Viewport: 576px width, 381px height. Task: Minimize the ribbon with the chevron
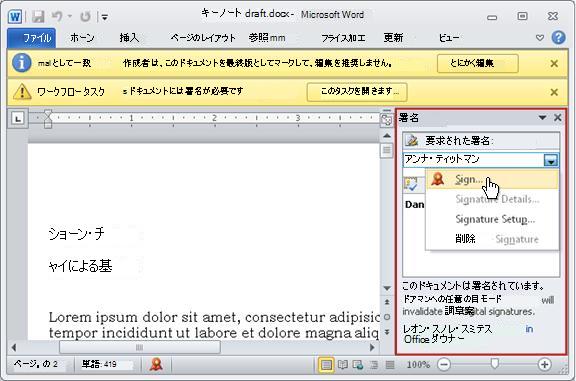tap(540, 37)
